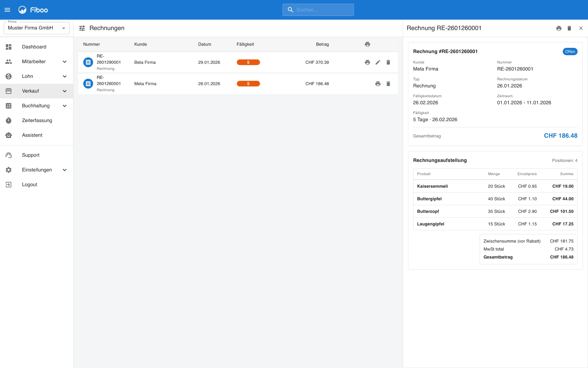Open the Firma company dropdown
The image size is (588, 368).
pyautogui.click(x=36, y=28)
